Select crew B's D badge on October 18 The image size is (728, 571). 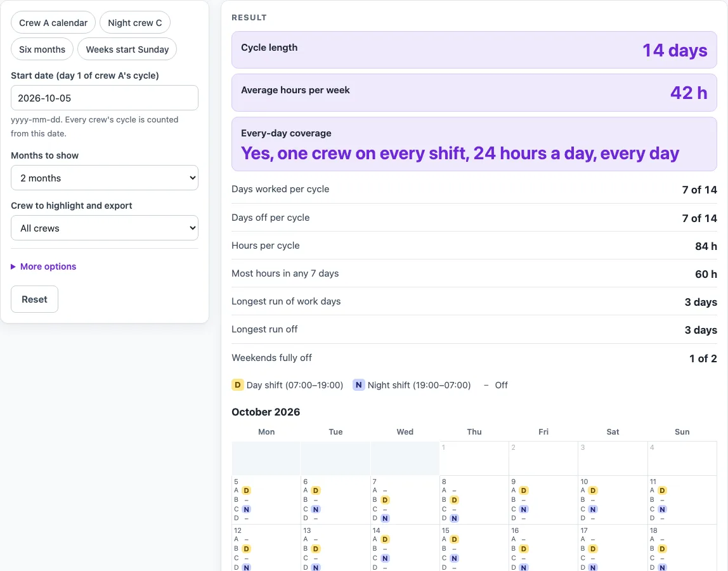(662, 549)
